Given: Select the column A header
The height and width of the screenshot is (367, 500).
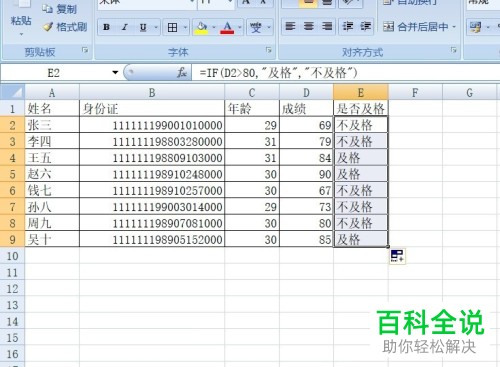Looking at the screenshot, I should [52, 92].
